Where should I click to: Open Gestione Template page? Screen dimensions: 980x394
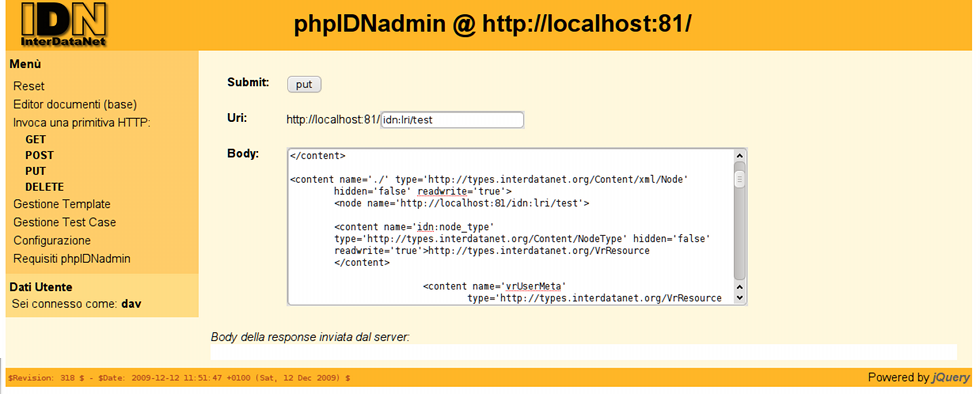click(62, 204)
